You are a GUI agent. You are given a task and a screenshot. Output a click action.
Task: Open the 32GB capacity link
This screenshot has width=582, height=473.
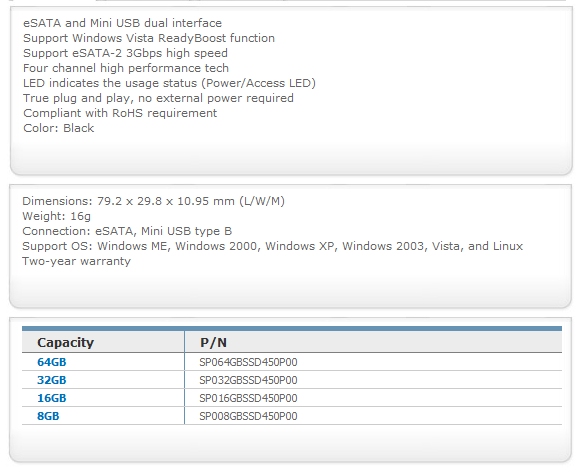coord(52,380)
